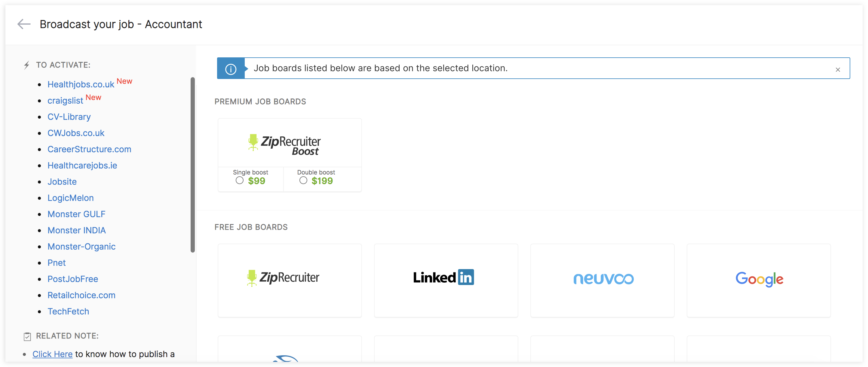
Task: Click the info icon in banner
Action: click(231, 69)
